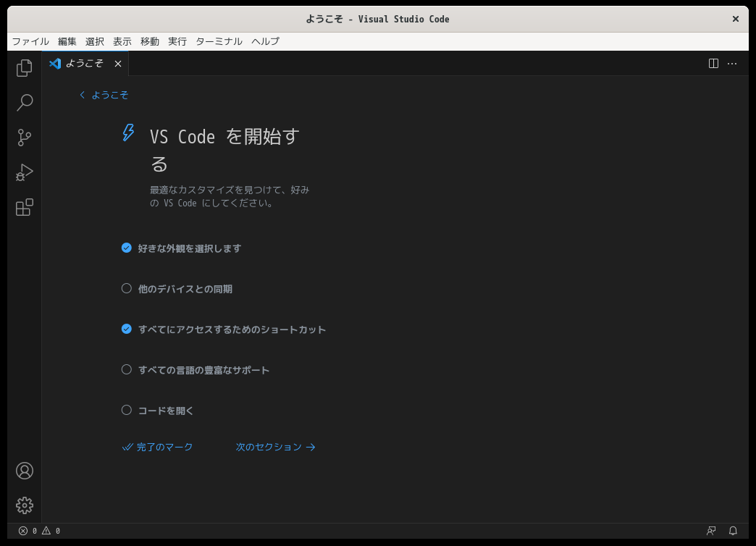This screenshot has height=546, width=756.
Task: Mark コードを開く step as done
Action: [x=126, y=410]
